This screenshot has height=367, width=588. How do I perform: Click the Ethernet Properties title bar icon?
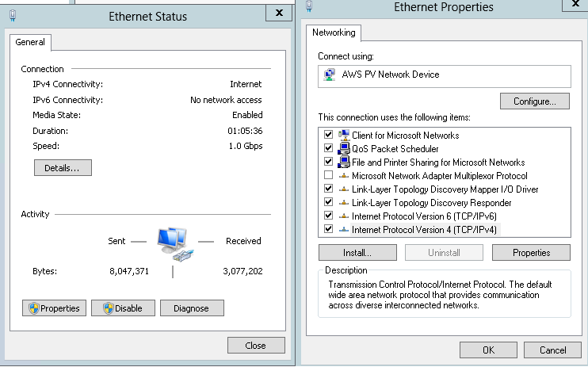310,6
